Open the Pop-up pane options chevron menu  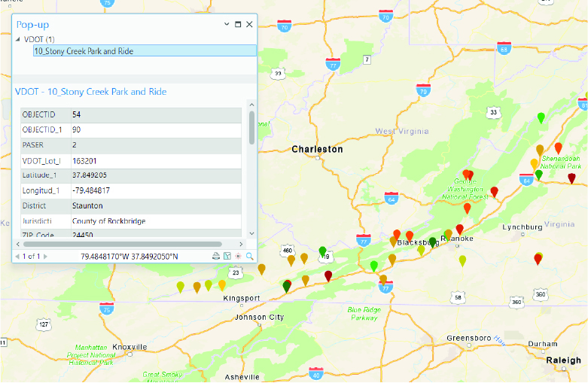(227, 24)
